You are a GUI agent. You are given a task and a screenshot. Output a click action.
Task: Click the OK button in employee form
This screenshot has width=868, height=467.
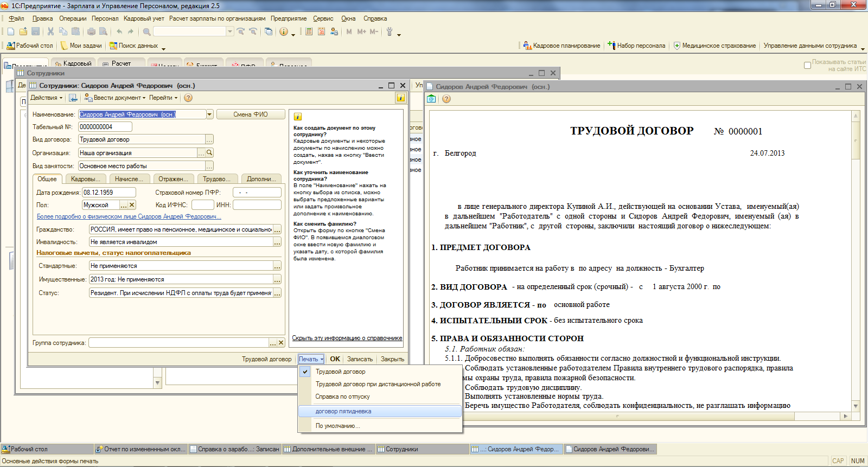click(335, 359)
